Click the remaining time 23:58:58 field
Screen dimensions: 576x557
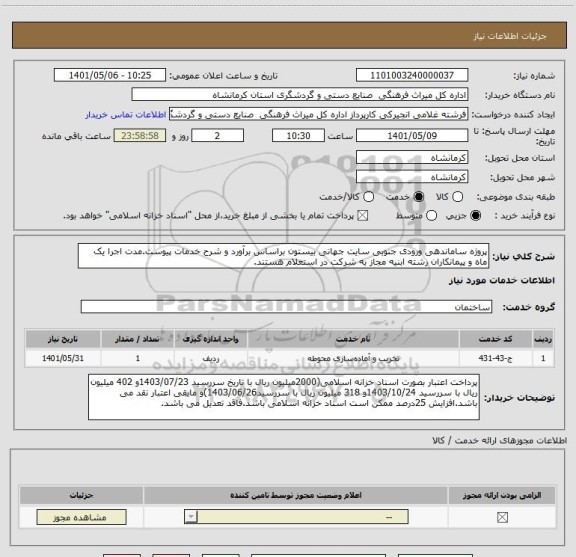(x=140, y=136)
